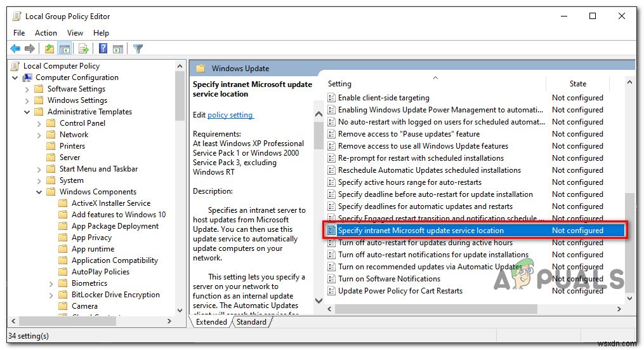This screenshot has width=644, height=350.
Task: Collapse the Computer Configuration node
Action: click(15, 77)
